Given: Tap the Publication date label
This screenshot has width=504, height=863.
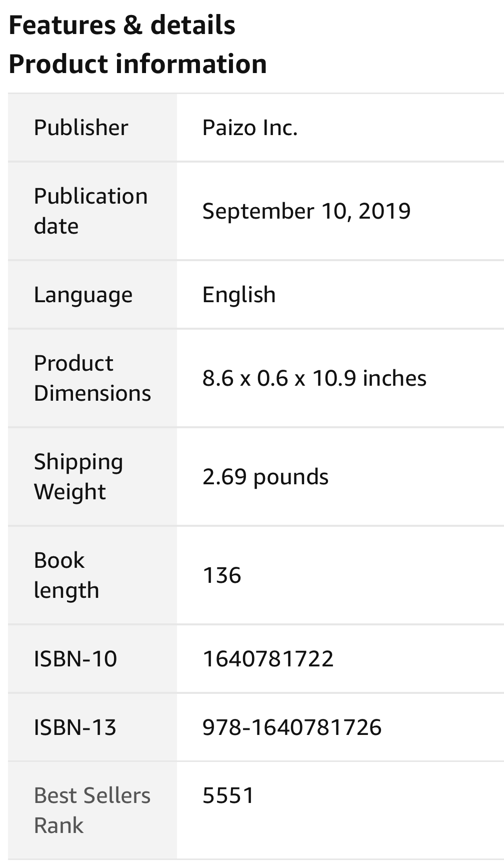Looking at the screenshot, I should coord(91,211).
